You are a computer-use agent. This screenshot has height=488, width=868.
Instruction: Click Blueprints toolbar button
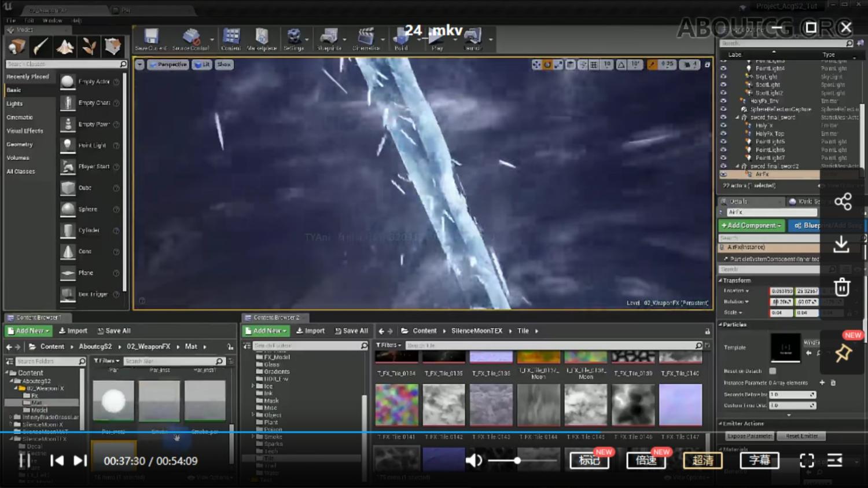pos(329,39)
